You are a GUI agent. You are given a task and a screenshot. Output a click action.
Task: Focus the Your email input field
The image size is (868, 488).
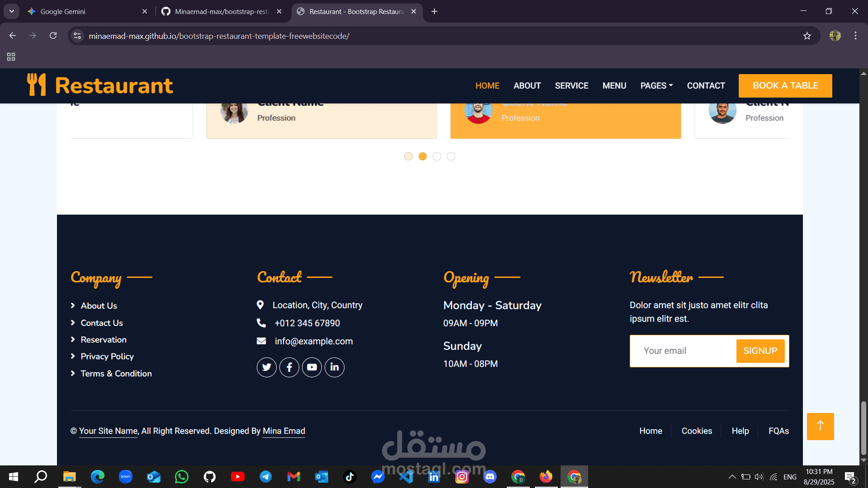[x=683, y=351]
